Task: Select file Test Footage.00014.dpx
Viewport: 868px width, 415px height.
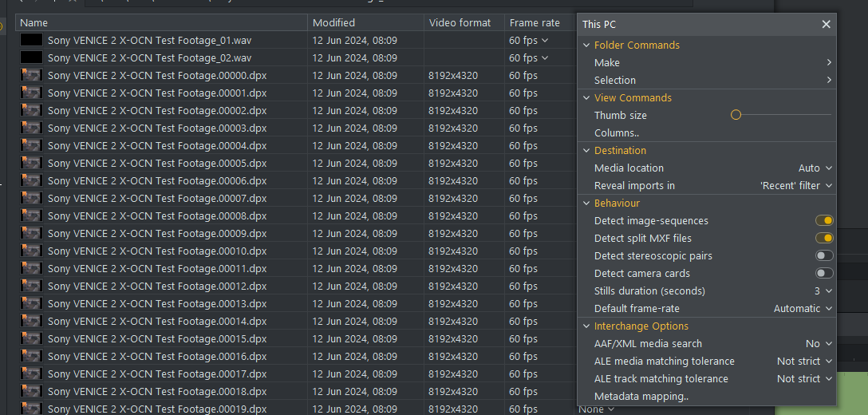Action: (x=157, y=322)
